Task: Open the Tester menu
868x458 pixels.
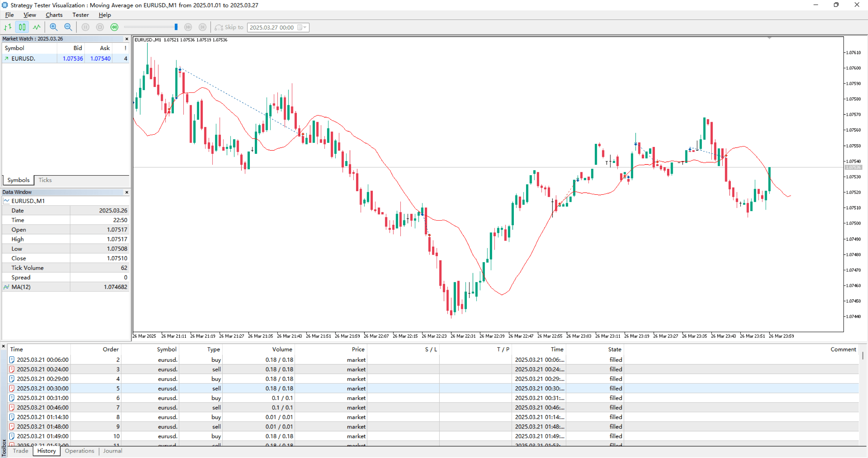Action: [x=81, y=15]
